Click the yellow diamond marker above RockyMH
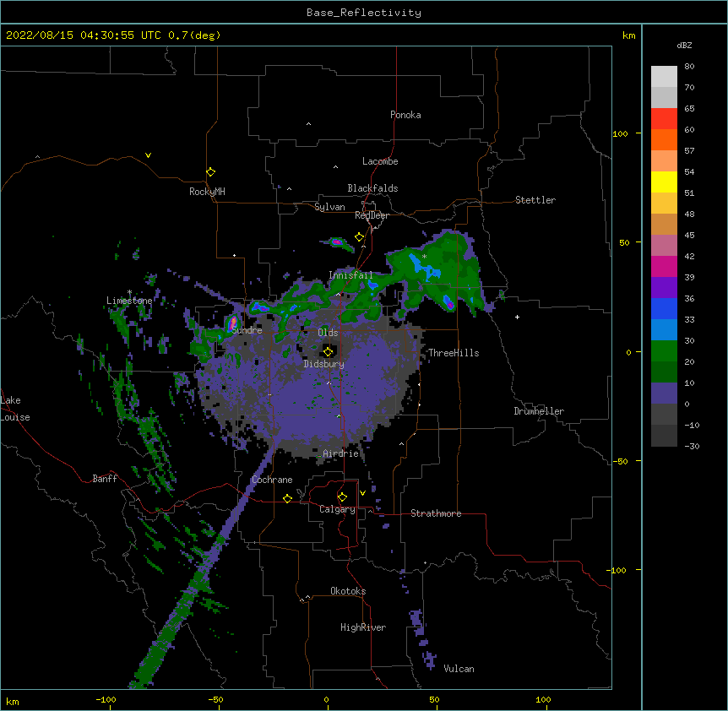Viewport: 728px width, 711px height. (210, 172)
